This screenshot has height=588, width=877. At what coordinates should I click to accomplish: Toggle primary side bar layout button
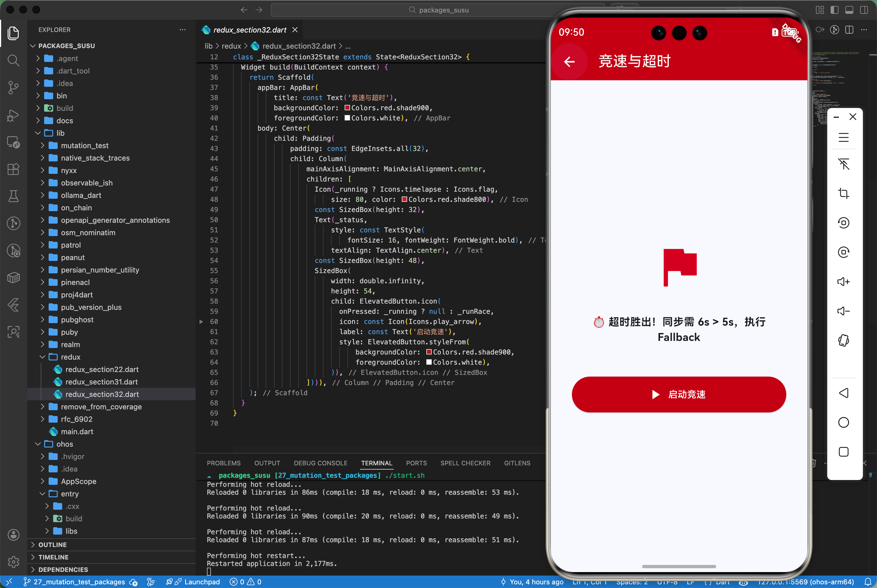point(834,10)
